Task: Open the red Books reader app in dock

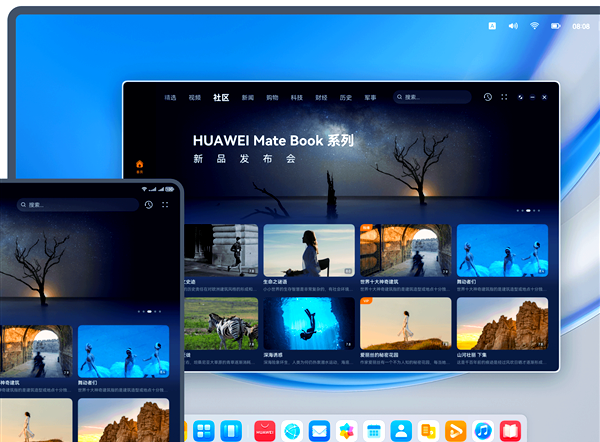Action: pos(510,431)
